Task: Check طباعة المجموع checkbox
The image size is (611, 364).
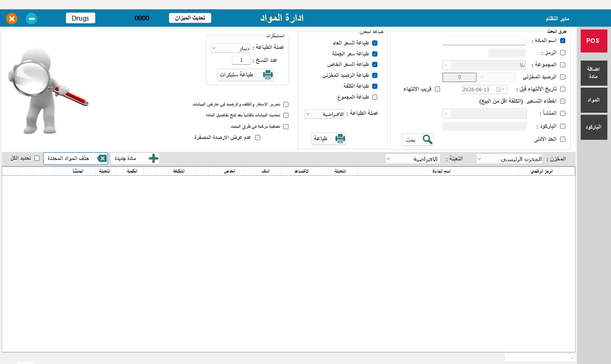Action: click(375, 97)
